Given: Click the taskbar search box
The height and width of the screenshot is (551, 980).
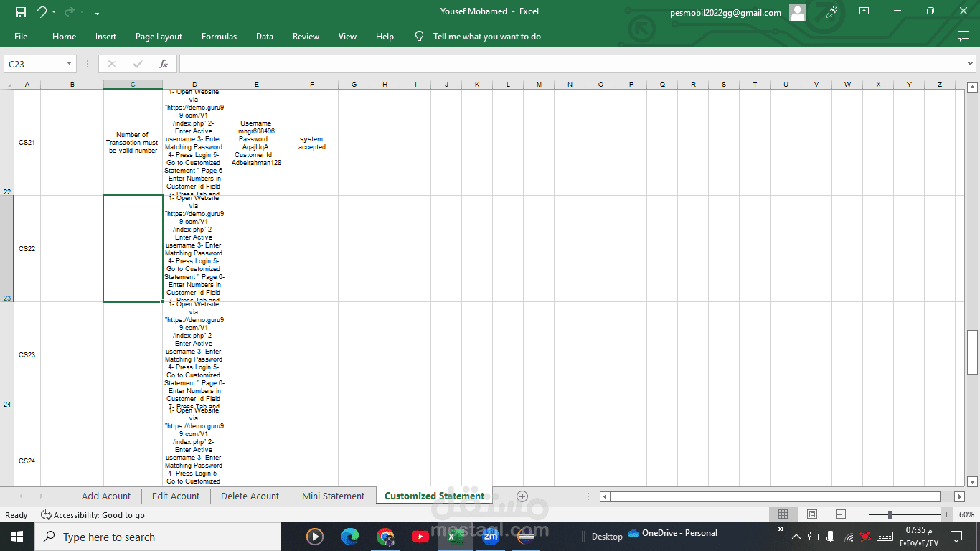Looking at the screenshot, I should coord(158,537).
